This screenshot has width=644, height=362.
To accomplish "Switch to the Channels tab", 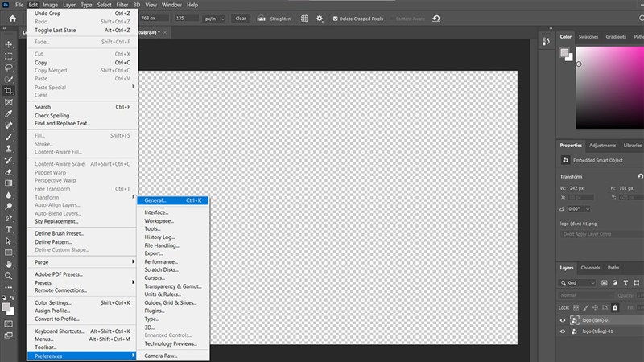I will coord(590,268).
